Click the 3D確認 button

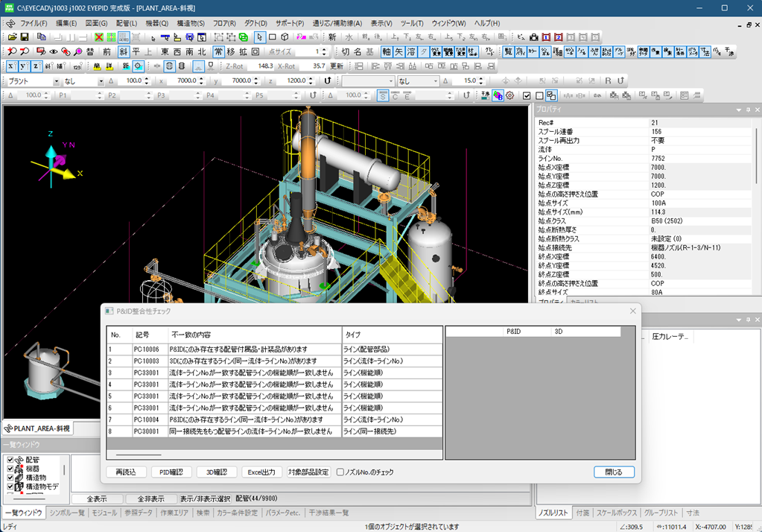(x=217, y=472)
